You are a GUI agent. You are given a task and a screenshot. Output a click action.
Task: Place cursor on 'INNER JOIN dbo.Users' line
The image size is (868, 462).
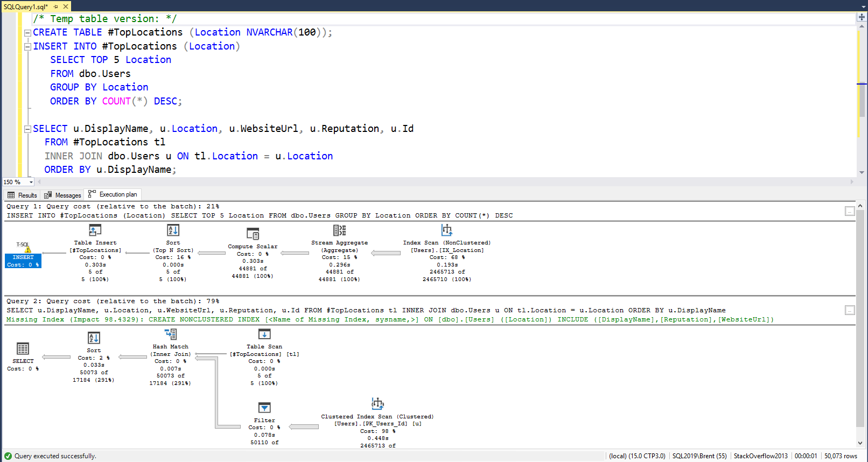(x=188, y=156)
